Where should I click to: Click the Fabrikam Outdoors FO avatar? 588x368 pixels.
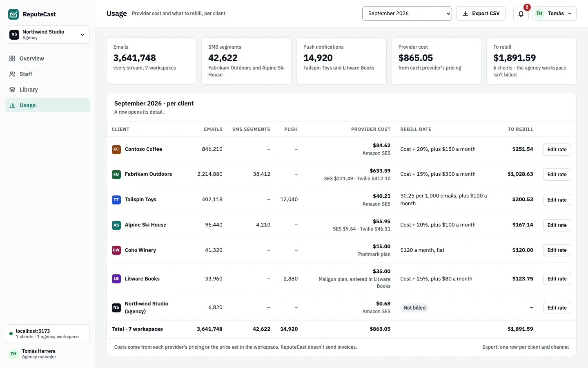(x=116, y=174)
